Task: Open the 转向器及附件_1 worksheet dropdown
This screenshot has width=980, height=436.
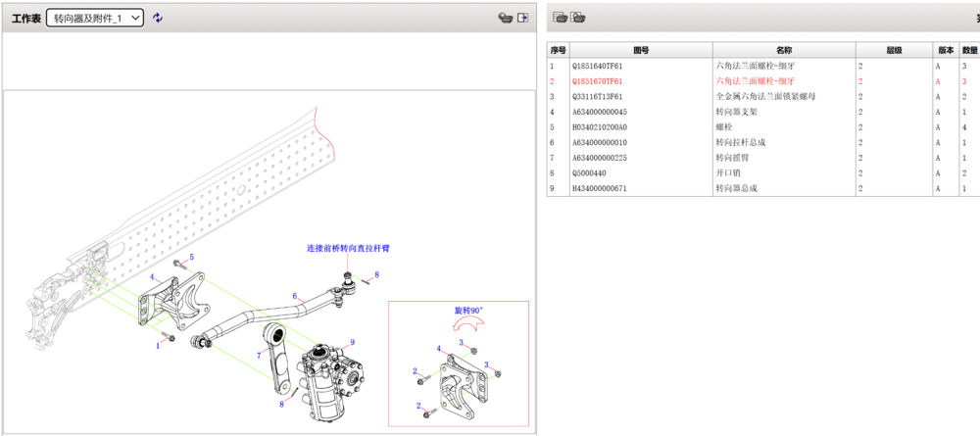Action: click(x=95, y=18)
